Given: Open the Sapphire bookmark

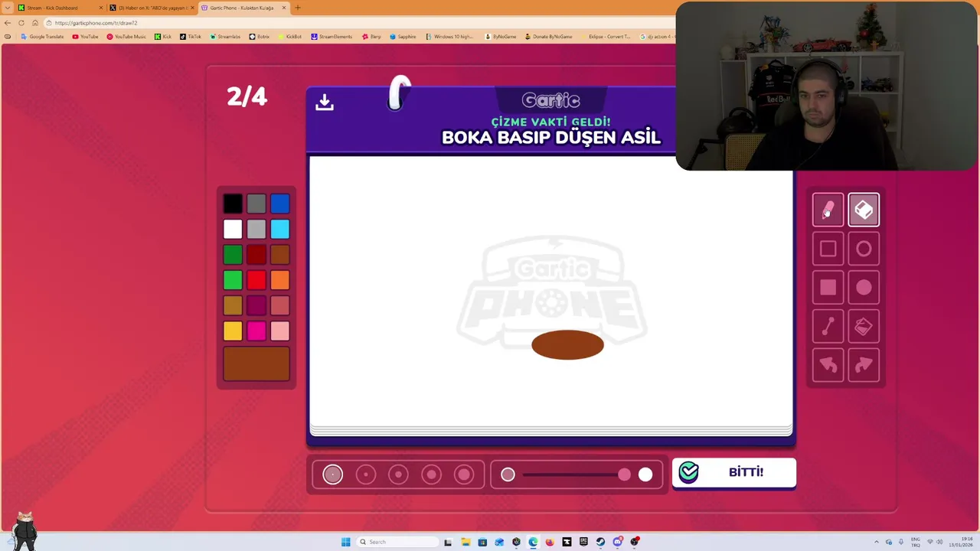Looking at the screenshot, I should point(403,37).
